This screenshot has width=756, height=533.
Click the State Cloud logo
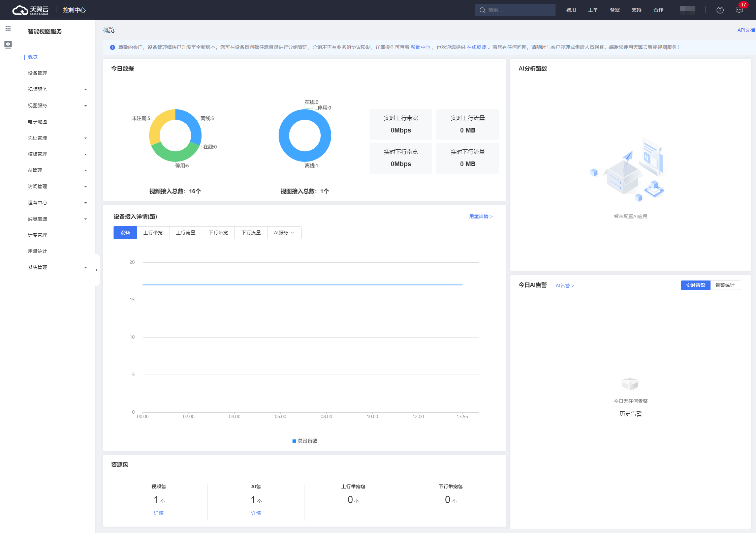coord(30,10)
